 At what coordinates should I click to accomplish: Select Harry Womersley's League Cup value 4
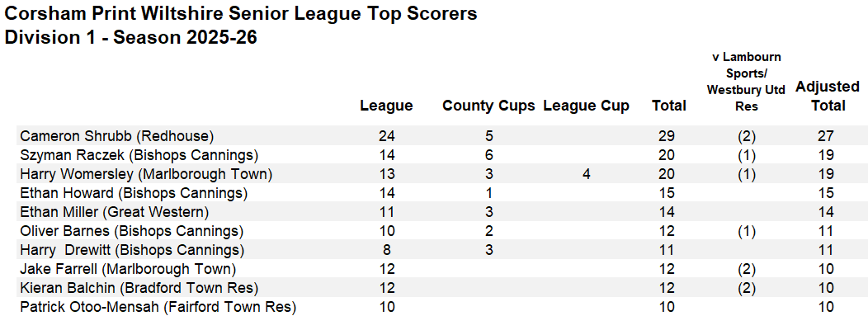point(587,174)
